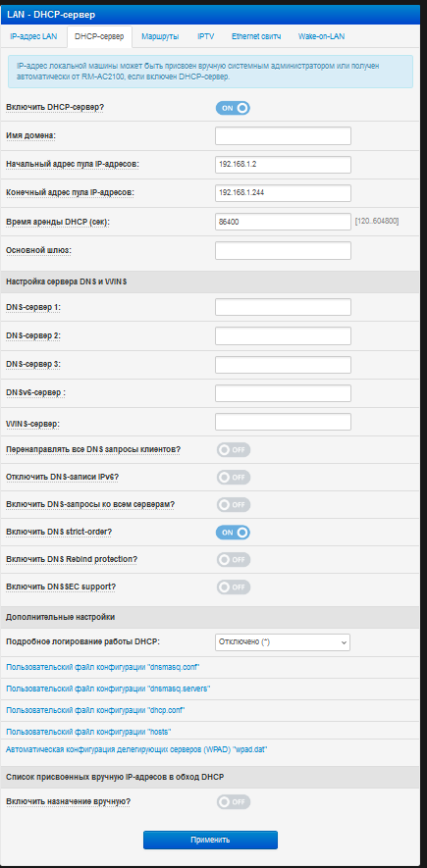427x868 pixels.
Task: Enable redirecting all client DNS requests
Action: point(234,449)
